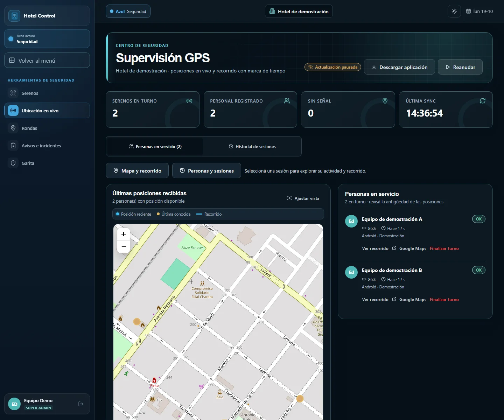Click Descargar aplicación button

[399, 67]
